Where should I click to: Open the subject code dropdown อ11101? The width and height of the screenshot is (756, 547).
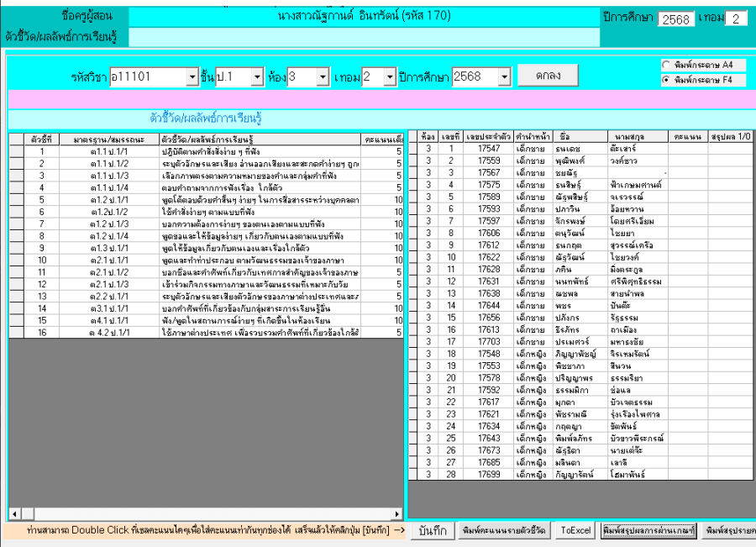tap(192, 77)
